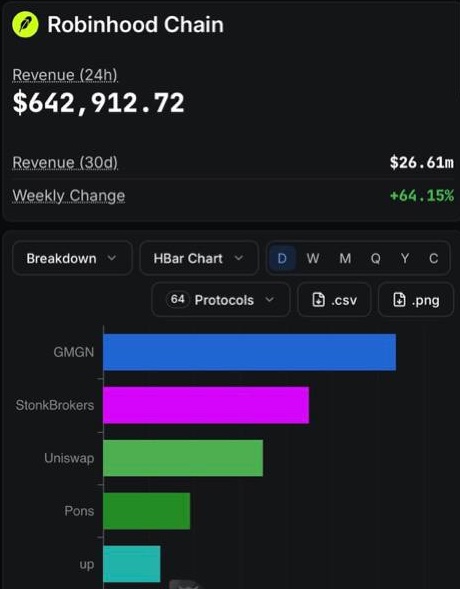Click the blue GMGN bar
Screen dimensions: 460x589
click(x=249, y=352)
